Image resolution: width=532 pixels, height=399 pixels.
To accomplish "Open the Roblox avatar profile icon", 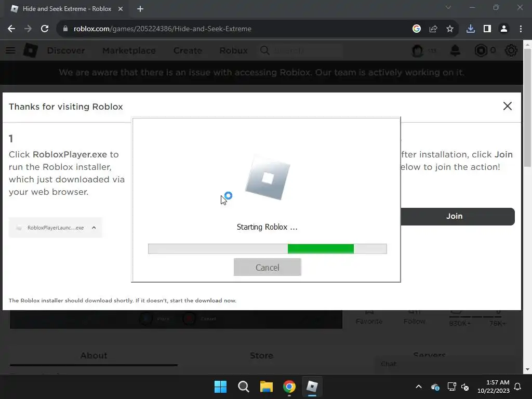I will click(x=417, y=50).
